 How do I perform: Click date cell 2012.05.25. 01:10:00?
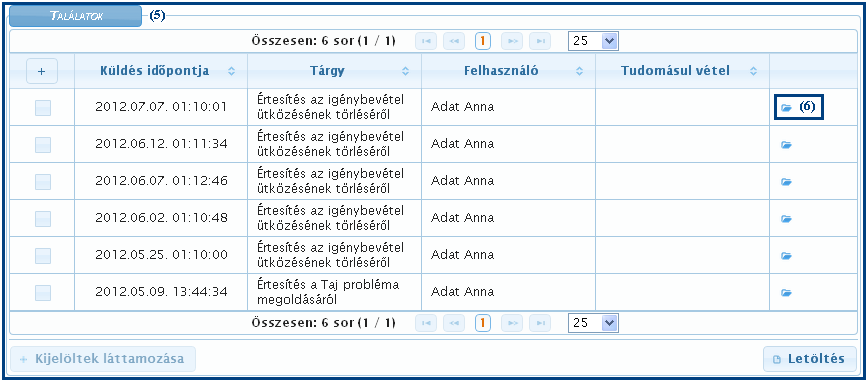pyautogui.click(x=161, y=255)
